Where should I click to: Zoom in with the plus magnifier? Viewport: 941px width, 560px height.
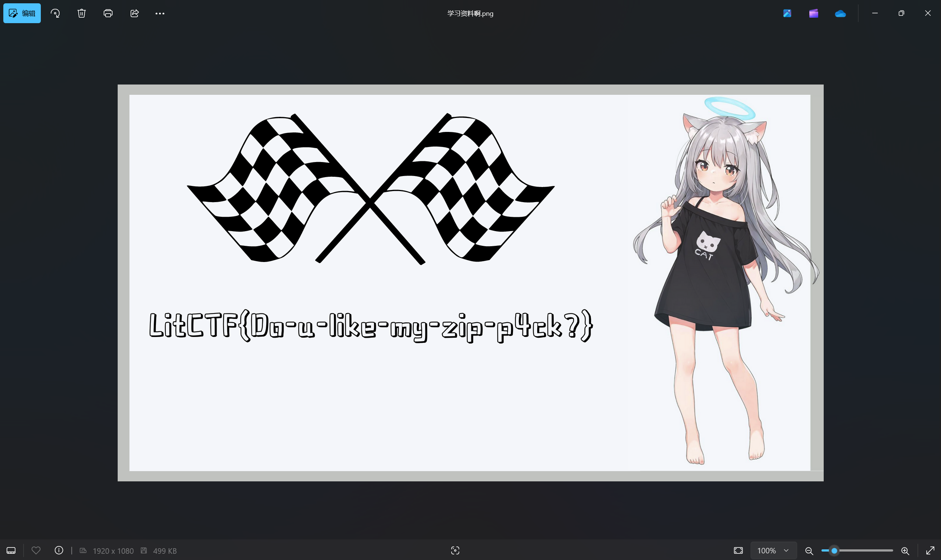click(x=905, y=551)
